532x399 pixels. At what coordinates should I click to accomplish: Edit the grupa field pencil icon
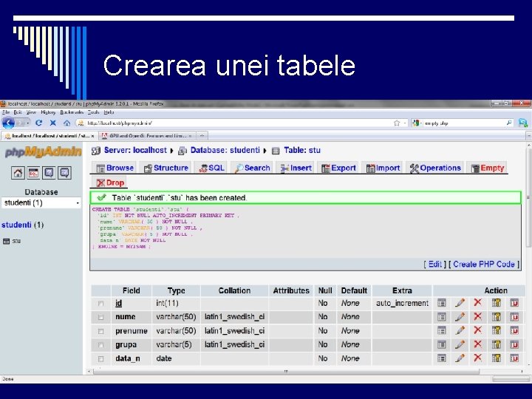(460, 344)
